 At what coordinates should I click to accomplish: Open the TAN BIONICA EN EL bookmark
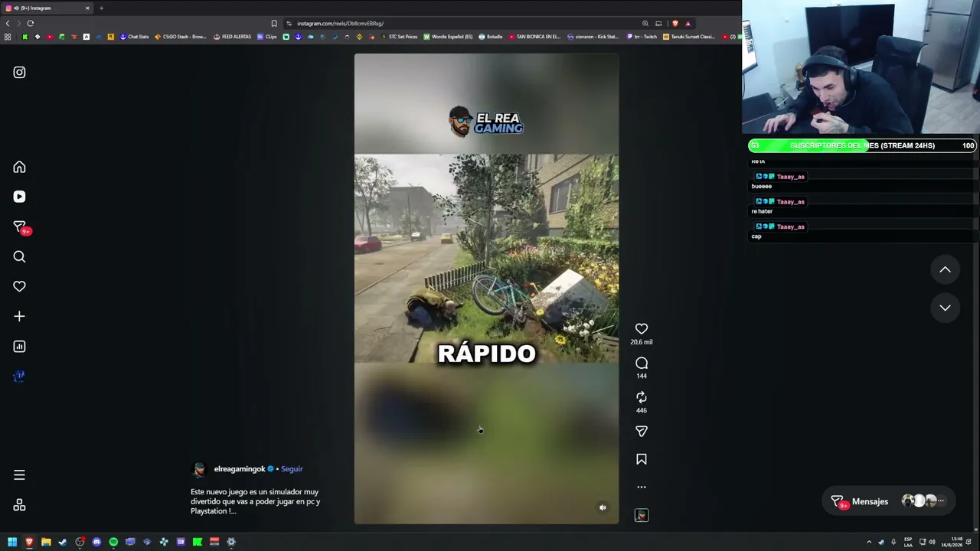(535, 37)
